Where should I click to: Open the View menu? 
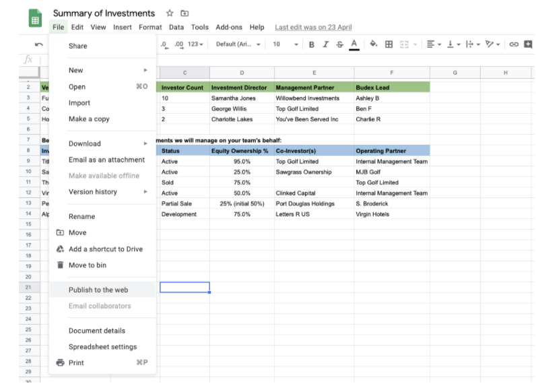click(x=98, y=28)
